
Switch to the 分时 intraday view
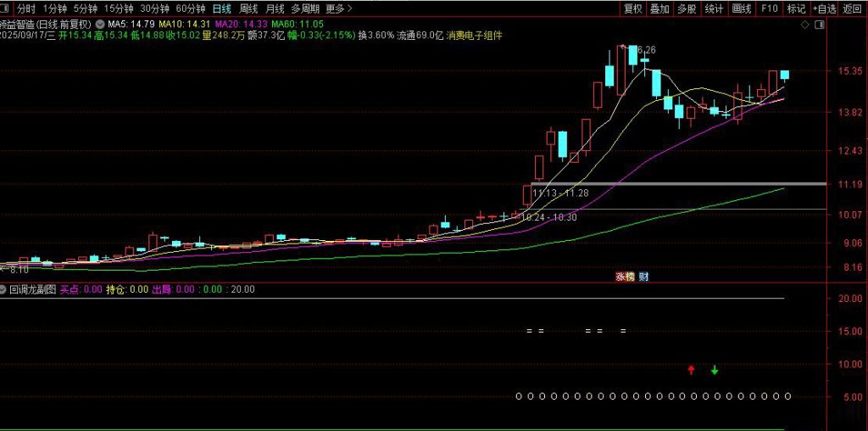click(26, 8)
